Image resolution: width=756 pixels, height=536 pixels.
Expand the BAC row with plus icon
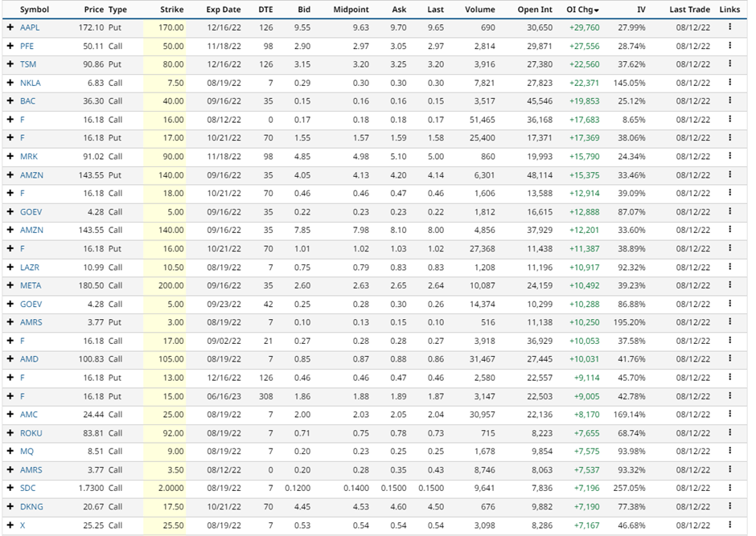click(x=10, y=101)
